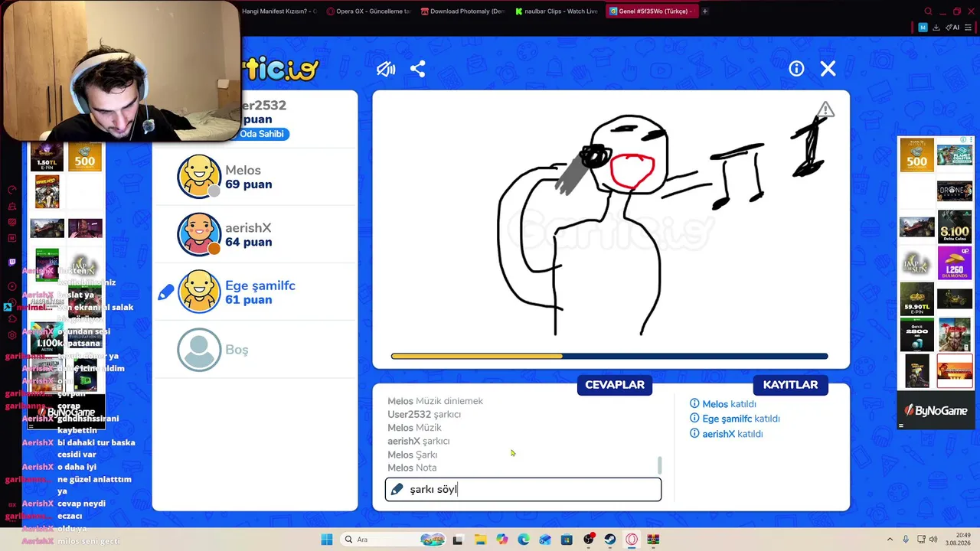Open sidebar settings gear icon
Viewport: 980px width, 551px height.
click(11, 335)
